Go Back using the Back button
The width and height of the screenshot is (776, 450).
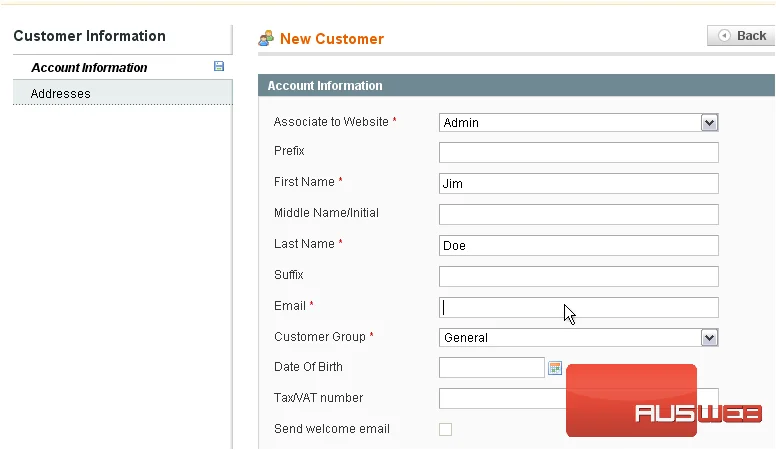pyautogui.click(x=741, y=36)
